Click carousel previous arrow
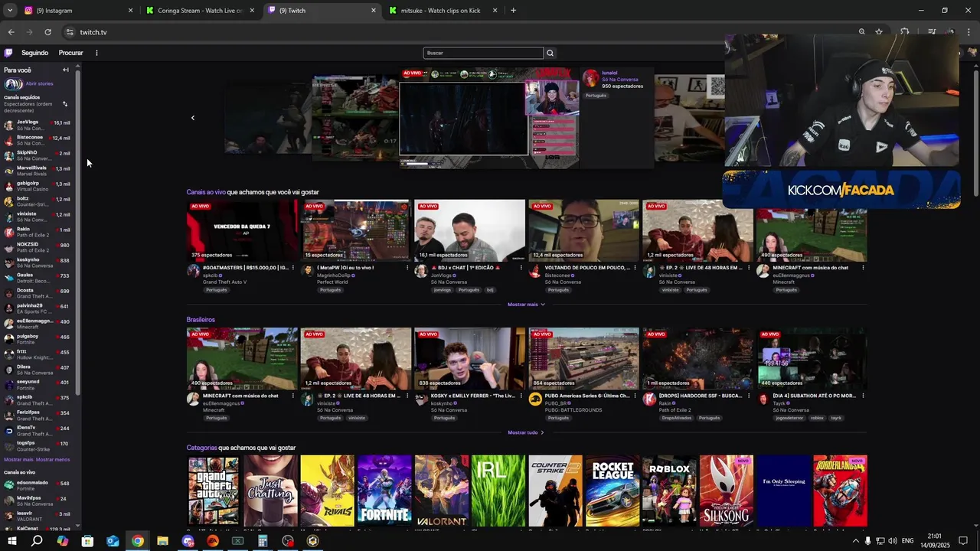 [x=193, y=118]
